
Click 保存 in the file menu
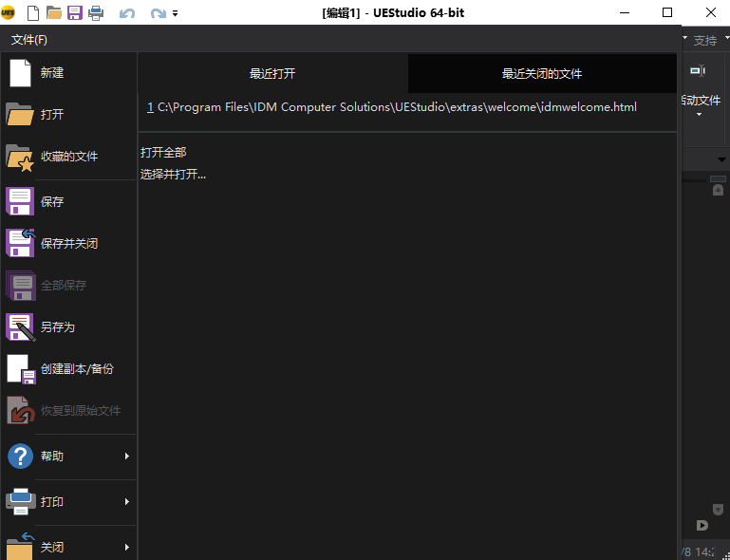tap(68, 201)
